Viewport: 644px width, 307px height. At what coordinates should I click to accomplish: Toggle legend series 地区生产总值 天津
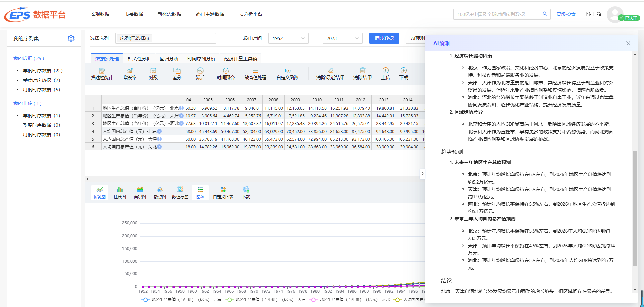pyautogui.click(x=265, y=300)
